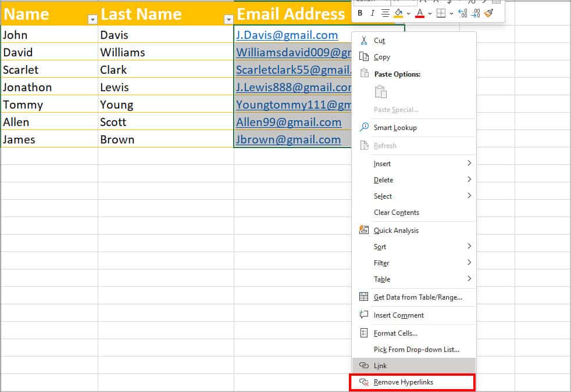The width and height of the screenshot is (571, 392).
Task: Apply bold formatting from the mini toolbar
Action: pos(361,13)
